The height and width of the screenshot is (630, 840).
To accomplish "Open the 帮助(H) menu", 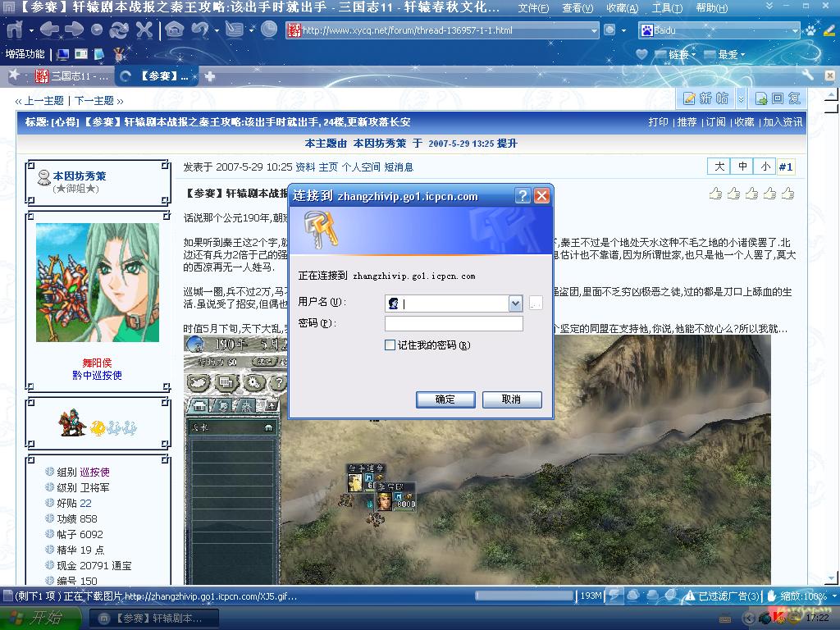I will [711, 8].
